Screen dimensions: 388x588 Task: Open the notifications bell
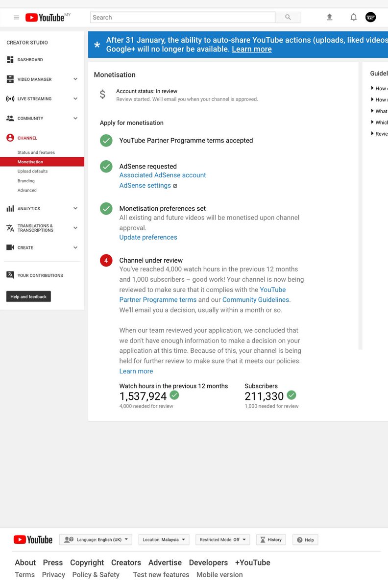[354, 17]
